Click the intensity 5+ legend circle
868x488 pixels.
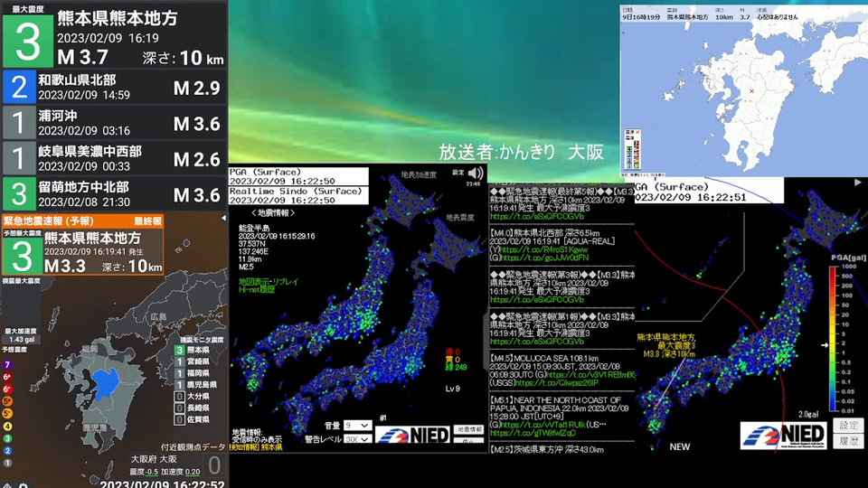click(x=7, y=401)
